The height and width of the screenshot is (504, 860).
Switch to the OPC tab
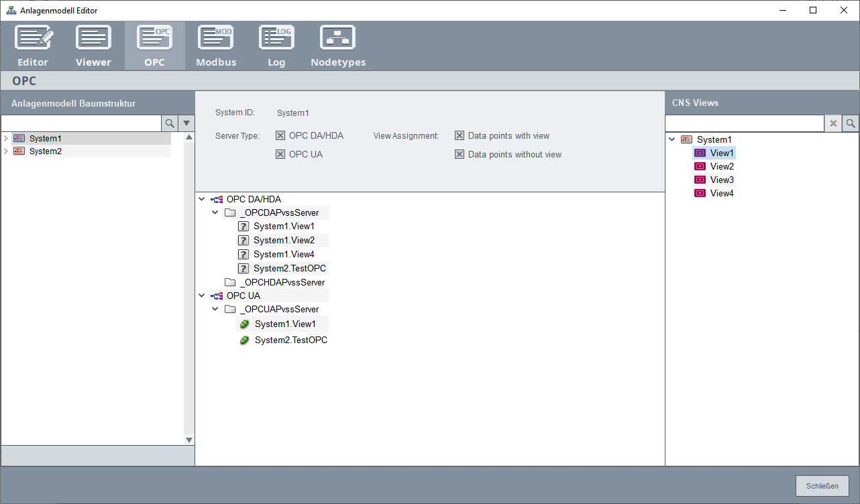coord(154,46)
